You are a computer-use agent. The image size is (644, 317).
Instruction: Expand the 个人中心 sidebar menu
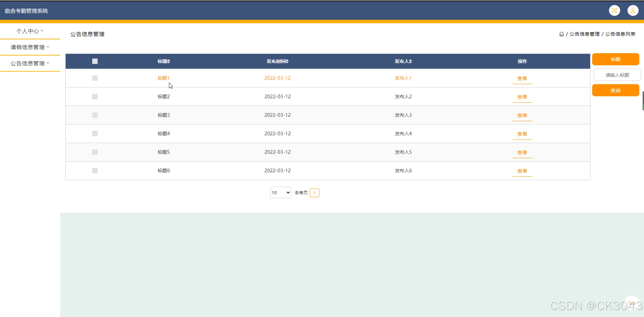click(30, 31)
